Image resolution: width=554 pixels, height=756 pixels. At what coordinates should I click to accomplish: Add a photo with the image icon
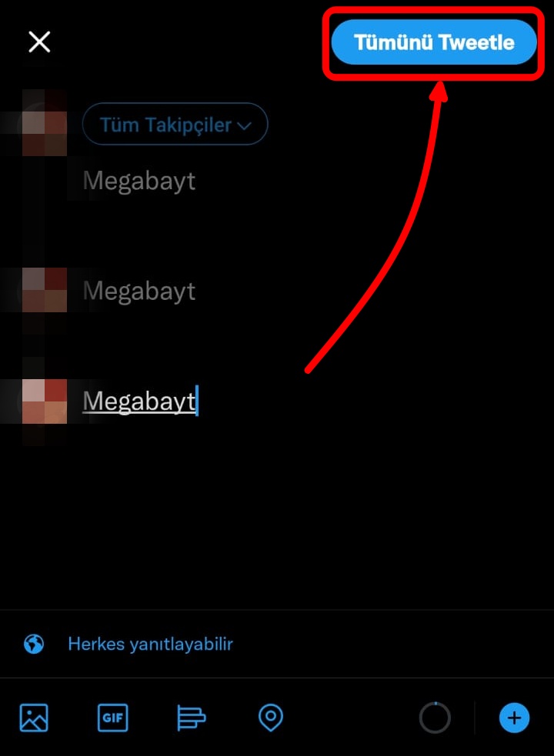coord(34,718)
